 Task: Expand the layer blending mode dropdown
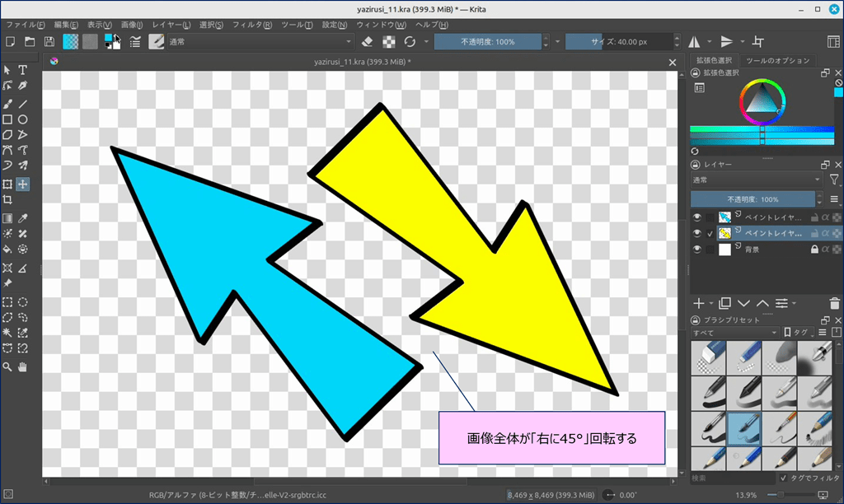coord(755,180)
